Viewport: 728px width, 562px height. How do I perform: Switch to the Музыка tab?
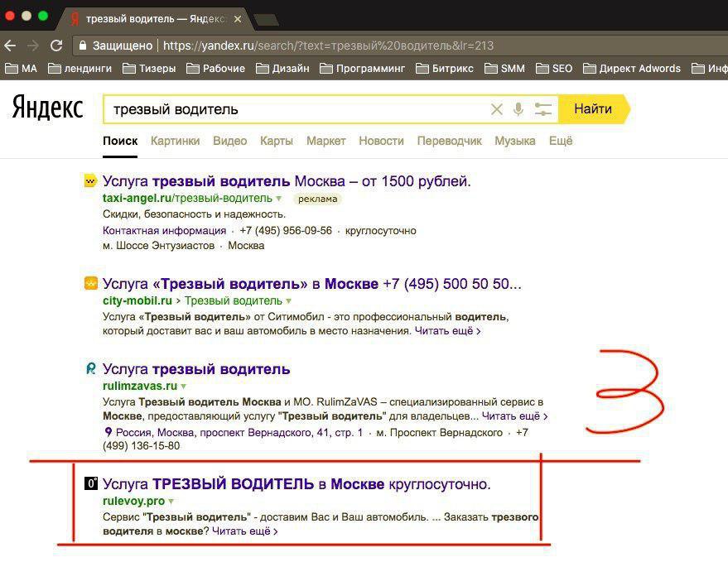515,141
